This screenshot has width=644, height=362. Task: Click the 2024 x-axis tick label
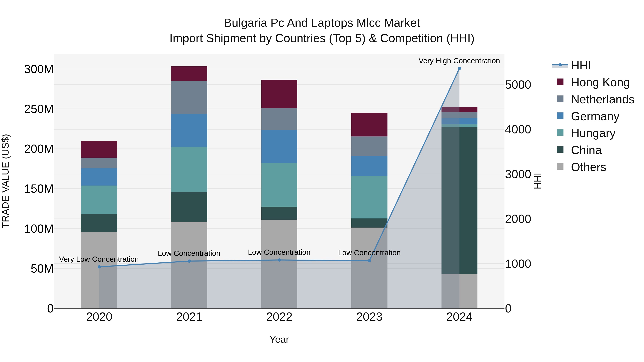(x=459, y=317)
